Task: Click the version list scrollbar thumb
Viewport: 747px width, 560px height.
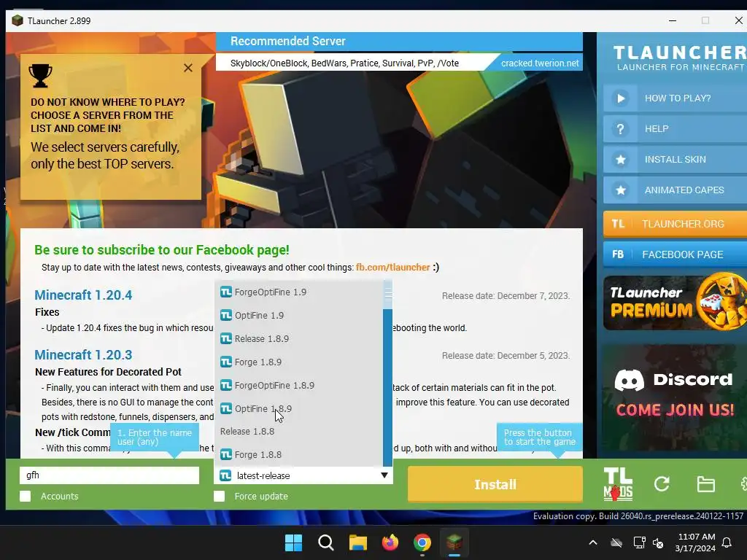Action: point(388,295)
